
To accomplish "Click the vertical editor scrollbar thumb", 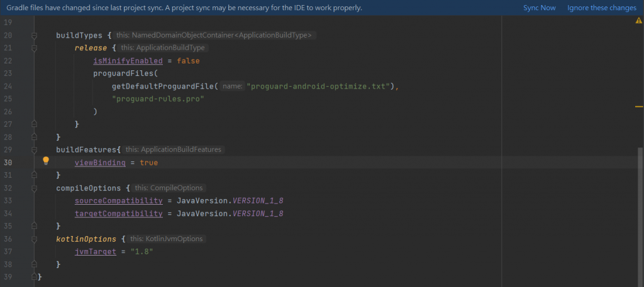I will click(x=640, y=217).
